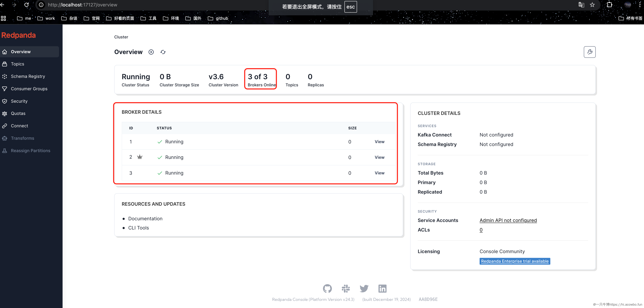Click the auto-refresh play icon next to Overview
The width and height of the screenshot is (644, 308).
pyautogui.click(x=151, y=52)
